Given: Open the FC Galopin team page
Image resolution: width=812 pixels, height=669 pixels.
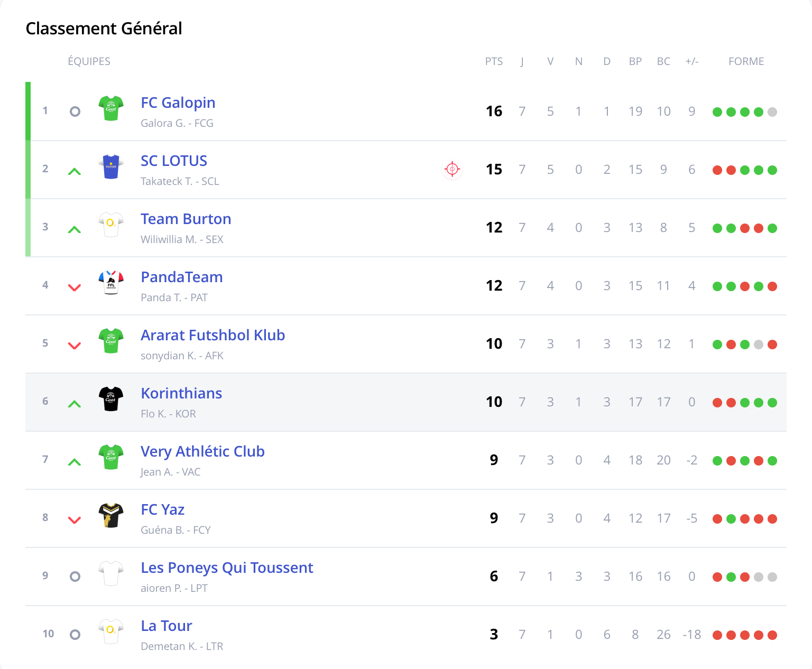Looking at the screenshot, I should [178, 103].
